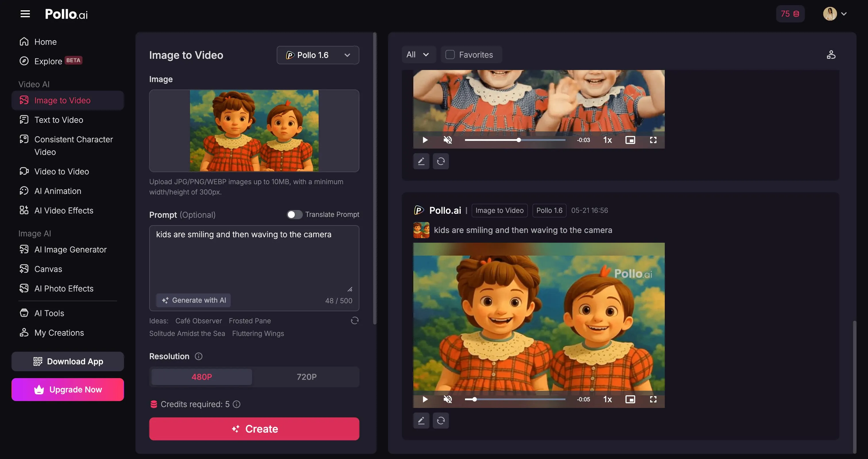
Task: Open the Pollo 1.6 model dropdown
Action: point(318,55)
